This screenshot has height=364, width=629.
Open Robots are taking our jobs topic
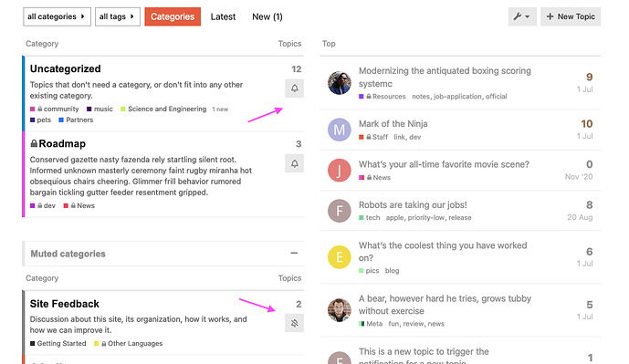(x=413, y=205)
